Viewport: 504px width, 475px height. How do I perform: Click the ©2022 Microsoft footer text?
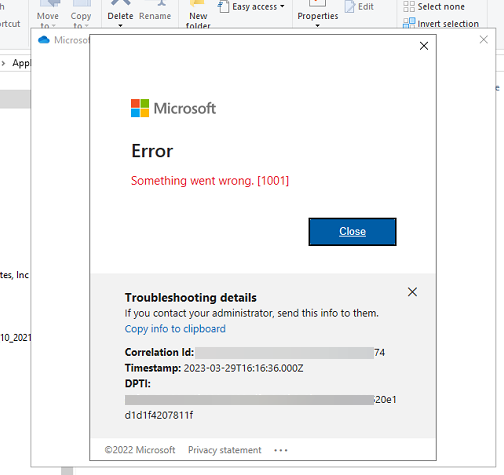pos(140,450)
